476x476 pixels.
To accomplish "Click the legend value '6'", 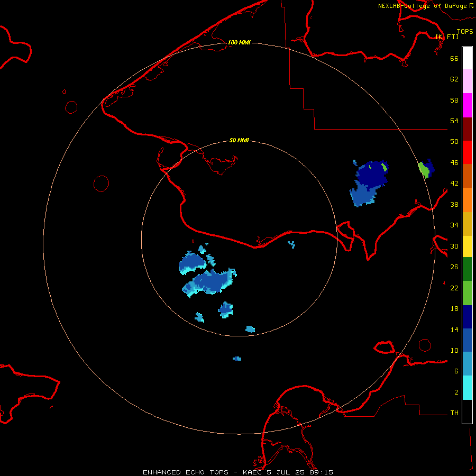I will point(456,371).
